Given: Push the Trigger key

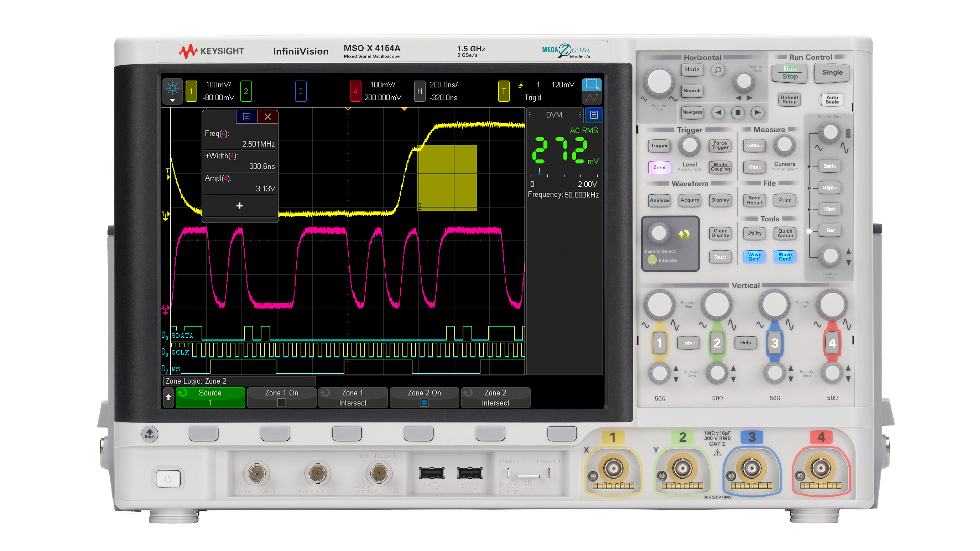Looking at the screenshot, I should click(x=659, y=146).
